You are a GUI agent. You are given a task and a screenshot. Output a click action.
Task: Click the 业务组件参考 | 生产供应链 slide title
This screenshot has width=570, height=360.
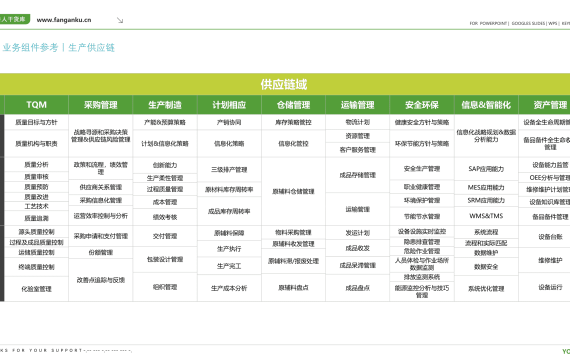click(x=59, y=48)
